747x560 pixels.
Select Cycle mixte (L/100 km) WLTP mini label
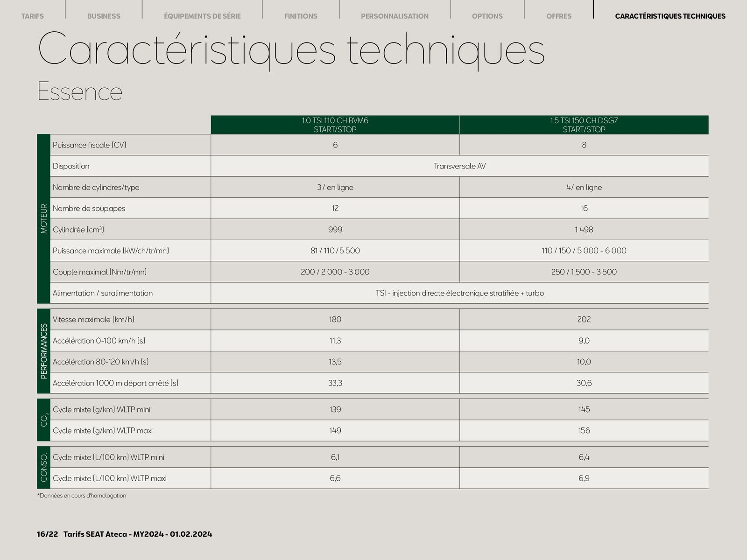(x=108, y=457)
